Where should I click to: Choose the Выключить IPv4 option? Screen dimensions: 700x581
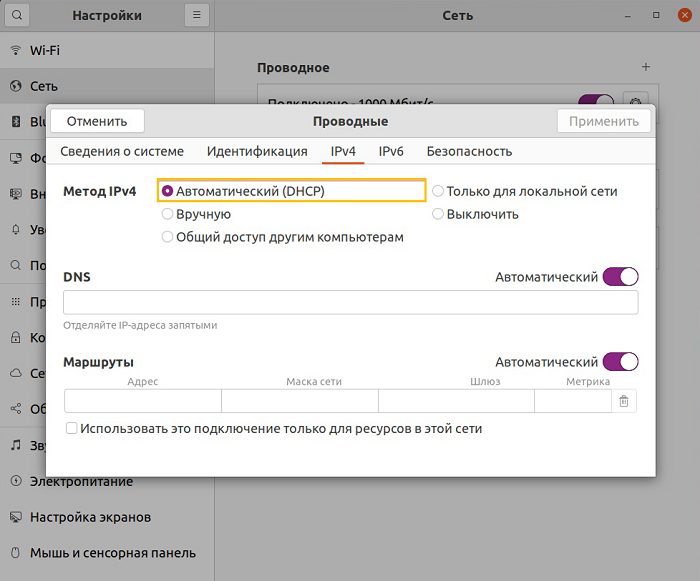(438, 214)
